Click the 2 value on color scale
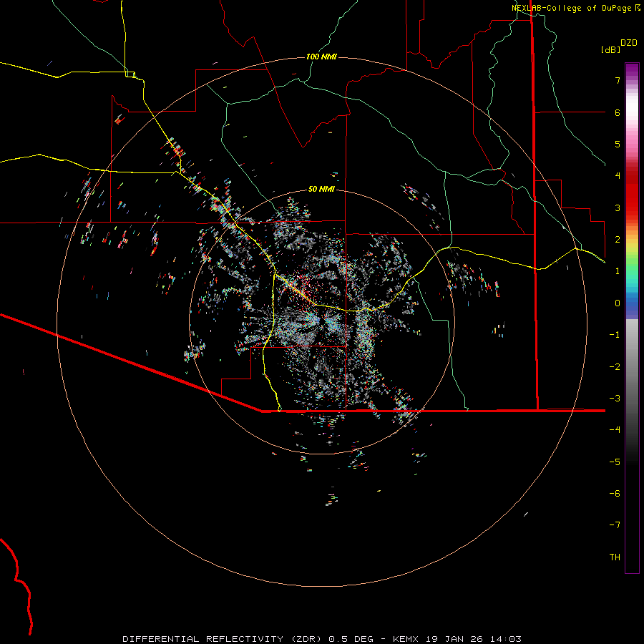The height and width of the screenshot is (644, 644). tap(618, 240)
